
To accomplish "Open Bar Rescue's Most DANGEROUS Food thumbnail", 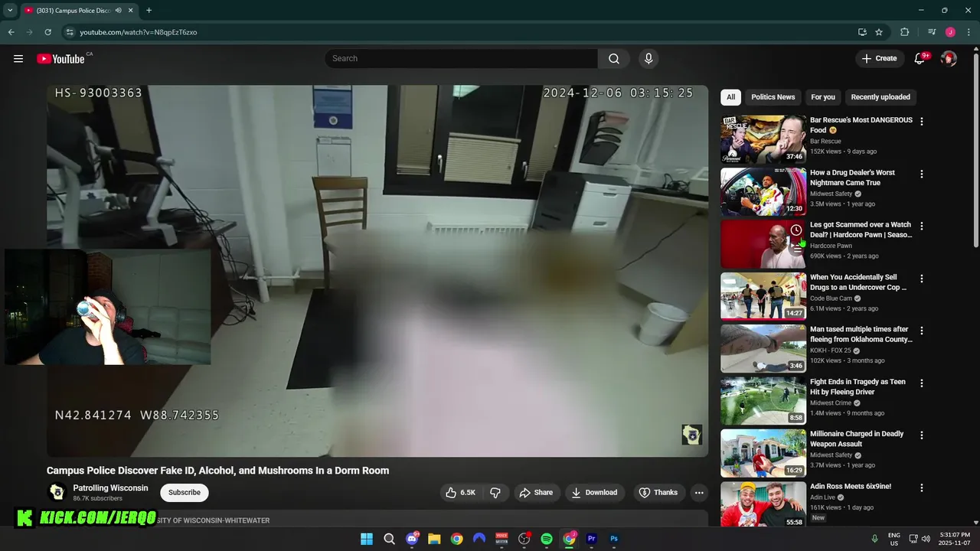I will tap(763, 139).
